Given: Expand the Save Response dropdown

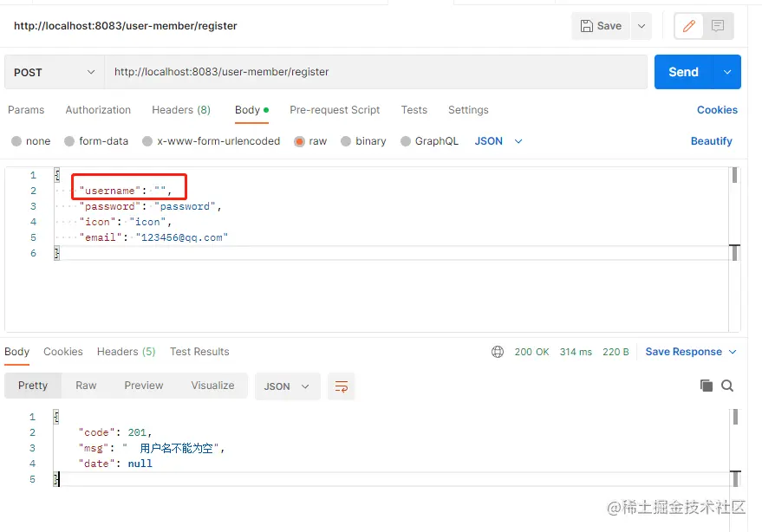Looking at the screenshot, I should pyautogui.click(x=733, y=352).
